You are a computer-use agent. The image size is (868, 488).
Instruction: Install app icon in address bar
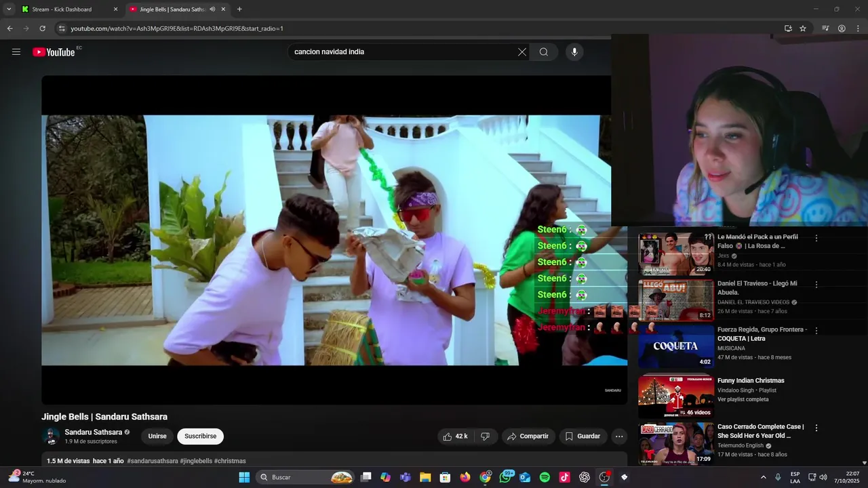coord(788,28)
